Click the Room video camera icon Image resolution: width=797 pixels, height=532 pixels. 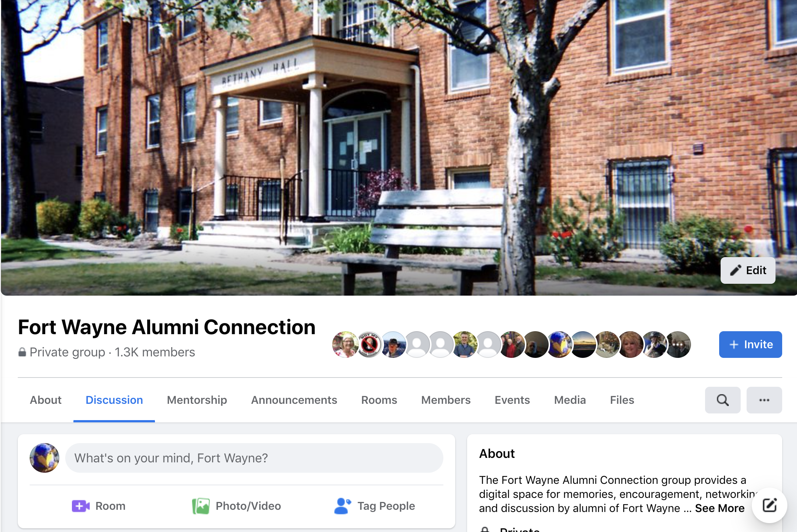81,506
